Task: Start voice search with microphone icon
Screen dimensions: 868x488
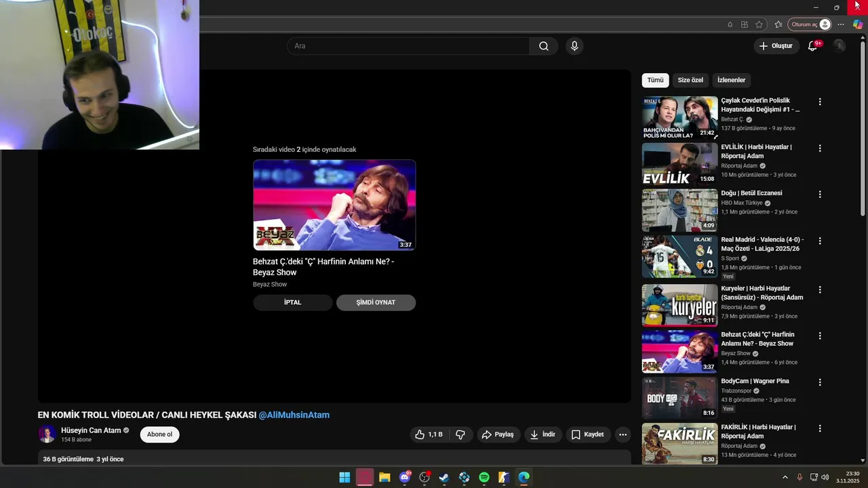Action: tap(574, 46)
